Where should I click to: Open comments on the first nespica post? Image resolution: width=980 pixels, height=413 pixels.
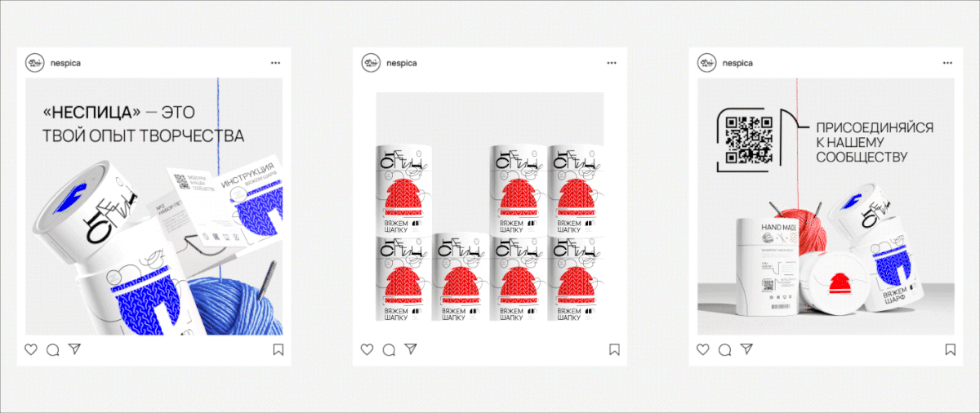tap(53, 349)
